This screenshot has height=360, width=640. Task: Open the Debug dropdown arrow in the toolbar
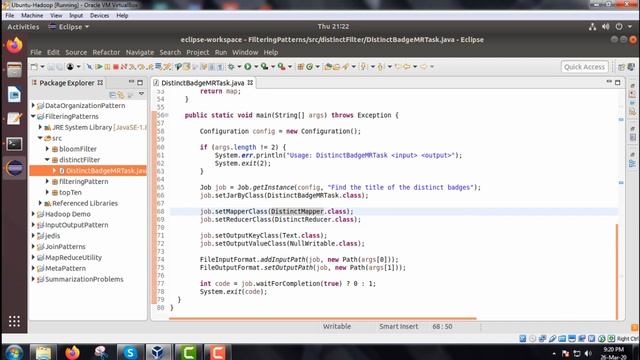[x=239, y=67]
